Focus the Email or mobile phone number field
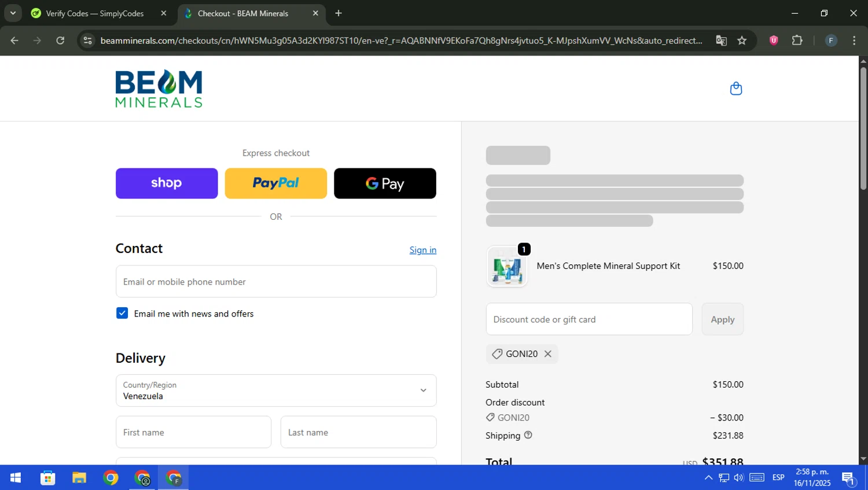 tap(276, 282)
